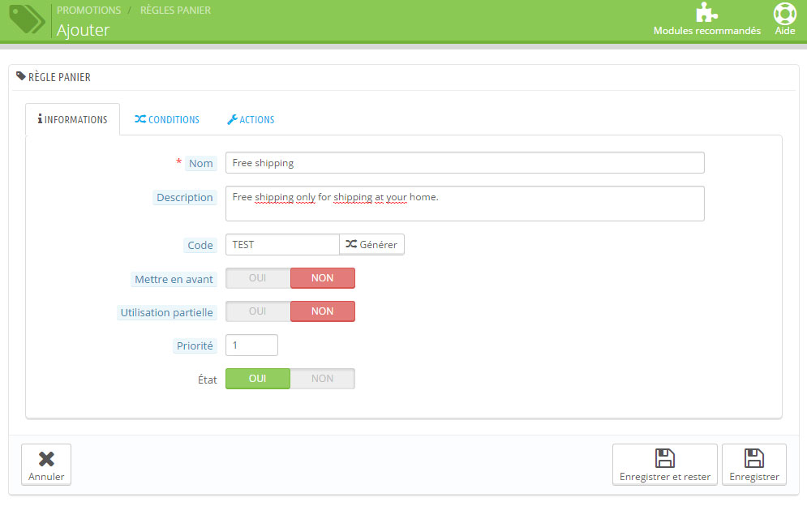807x532 pixels.
Task: Click the Code input field
Action: (282, 244)
